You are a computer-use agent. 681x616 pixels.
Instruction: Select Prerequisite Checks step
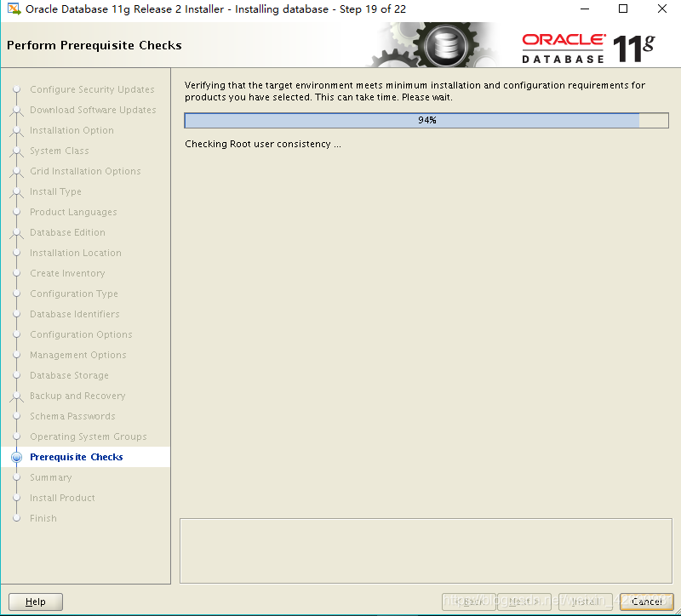[x=77, y=457]
